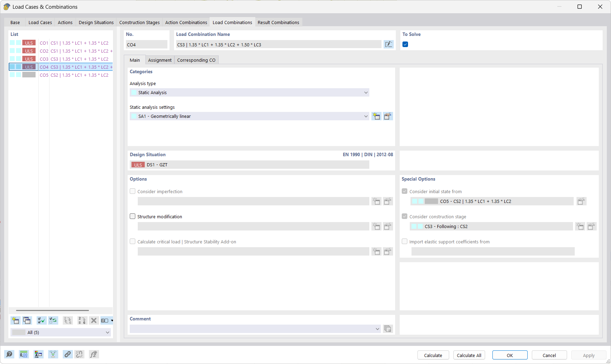Enable Import elastic support coefficients from
The width and height of the screenshot is (611, 364).
tap(405, 241)
